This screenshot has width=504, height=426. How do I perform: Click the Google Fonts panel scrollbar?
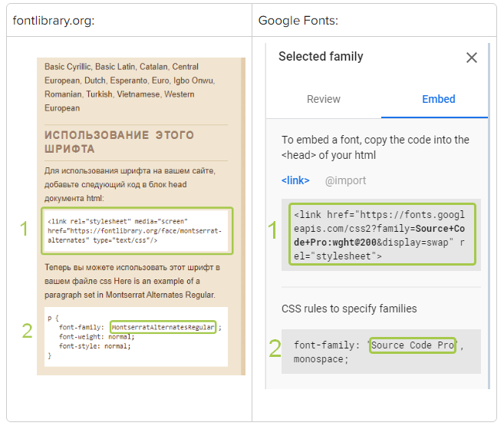[489, 216]
